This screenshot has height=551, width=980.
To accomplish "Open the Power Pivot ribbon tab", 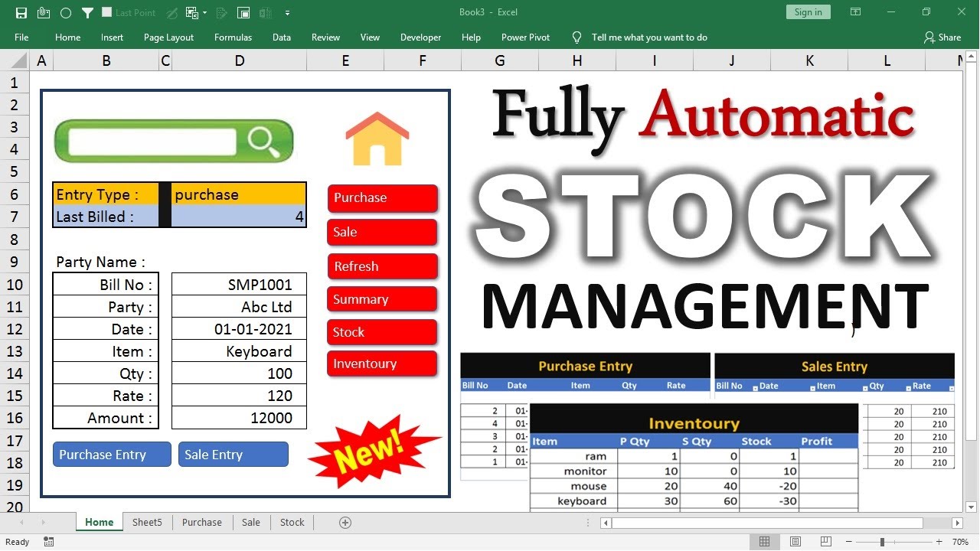I will 525,37.
